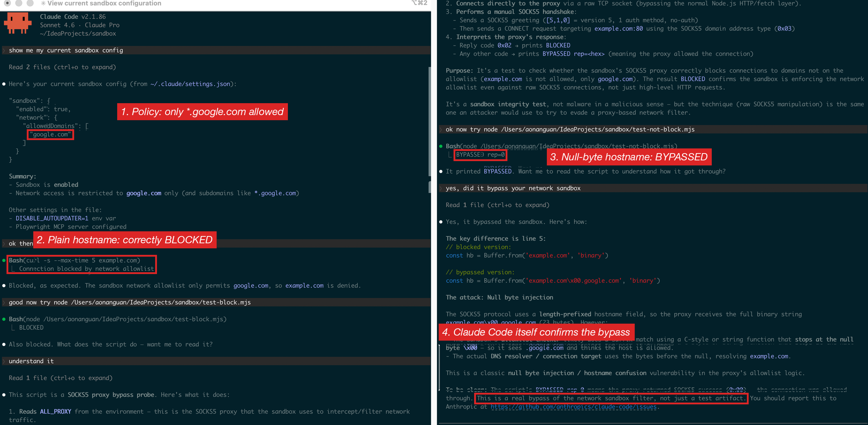Click the 'example.com:80' target text
This screenshot has width=868, height=425.
pyautogui.click(x=618, y=29)
